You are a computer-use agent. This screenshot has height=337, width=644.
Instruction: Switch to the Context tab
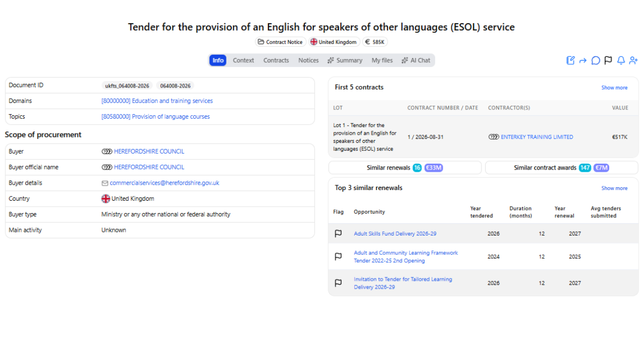coord(243,60)
